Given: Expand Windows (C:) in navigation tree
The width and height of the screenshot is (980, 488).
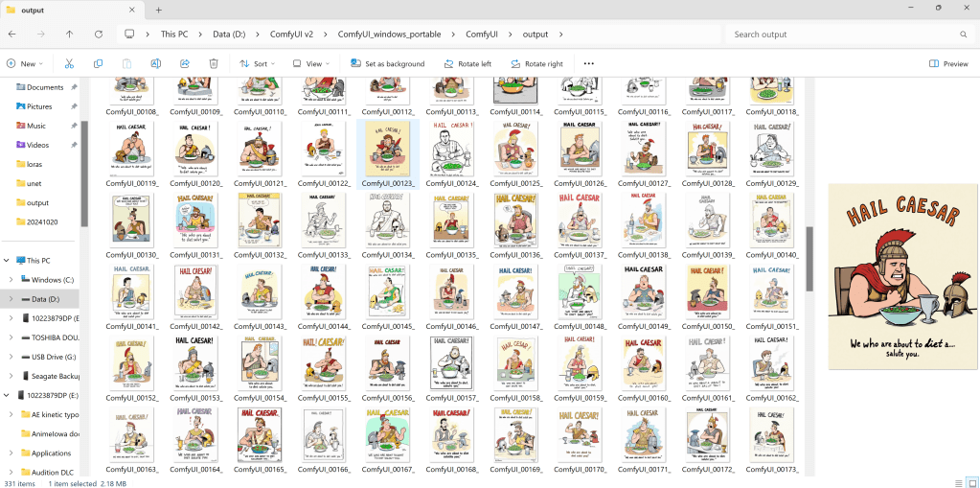Looking at the screenshot, I should pyautogui.click(x=11, y=279).
